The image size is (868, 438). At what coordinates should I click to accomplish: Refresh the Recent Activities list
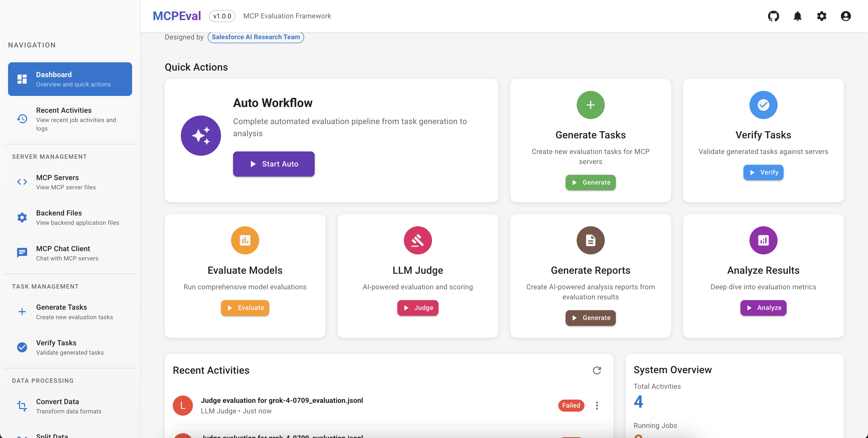(x=597, y=370)
